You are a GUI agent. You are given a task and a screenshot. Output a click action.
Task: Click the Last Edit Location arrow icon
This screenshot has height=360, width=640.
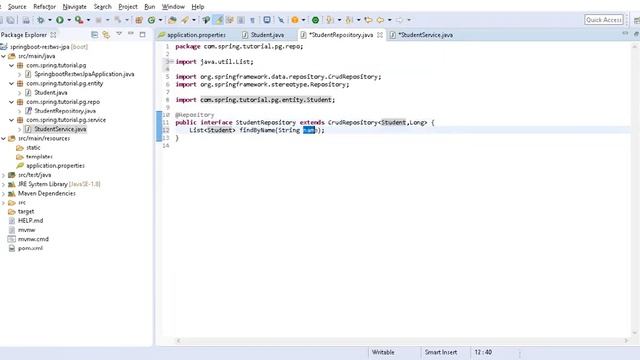(368, 20)
